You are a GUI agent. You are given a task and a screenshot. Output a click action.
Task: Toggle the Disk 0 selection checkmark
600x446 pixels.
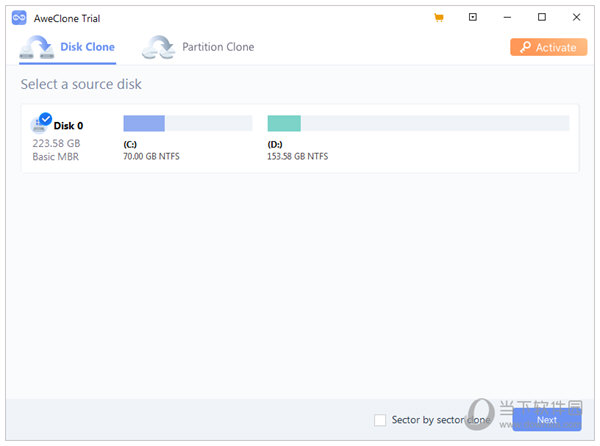(x=46, y=119)
